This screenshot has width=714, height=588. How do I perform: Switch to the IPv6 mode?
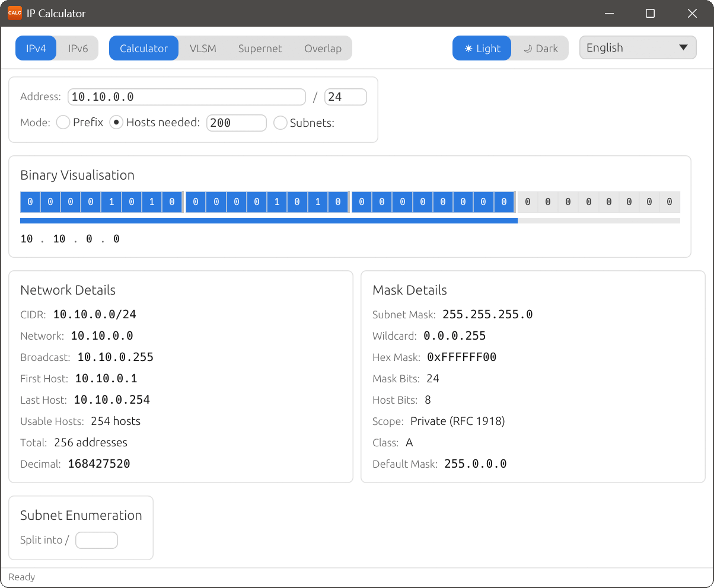pyautogui.click(x=78, y=48)
